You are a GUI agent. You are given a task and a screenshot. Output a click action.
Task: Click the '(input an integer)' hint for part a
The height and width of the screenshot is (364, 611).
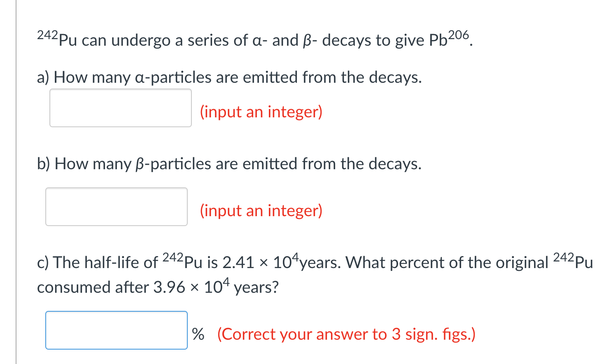(261, 112)
